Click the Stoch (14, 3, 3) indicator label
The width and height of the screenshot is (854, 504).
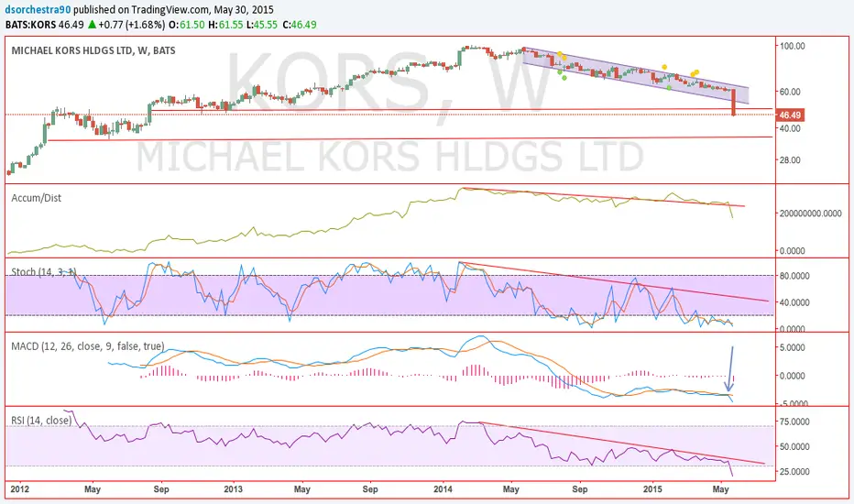(44, 271)
